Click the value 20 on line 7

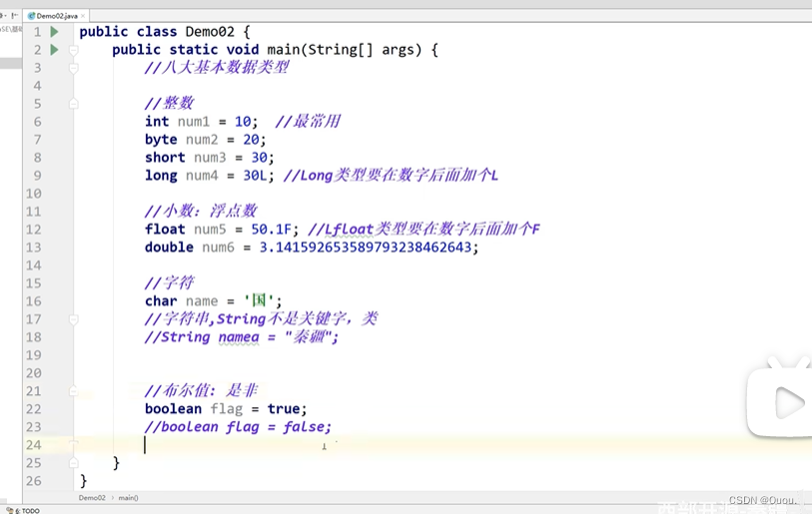(251, 140)
